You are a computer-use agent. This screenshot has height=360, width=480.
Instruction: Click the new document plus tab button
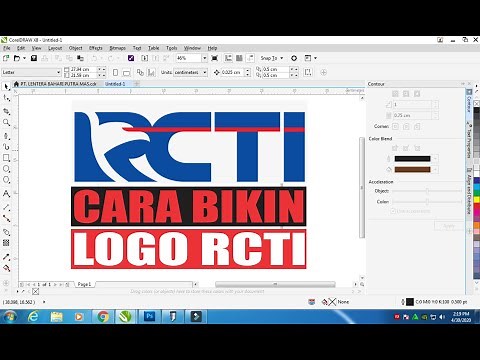pos(136,84)
